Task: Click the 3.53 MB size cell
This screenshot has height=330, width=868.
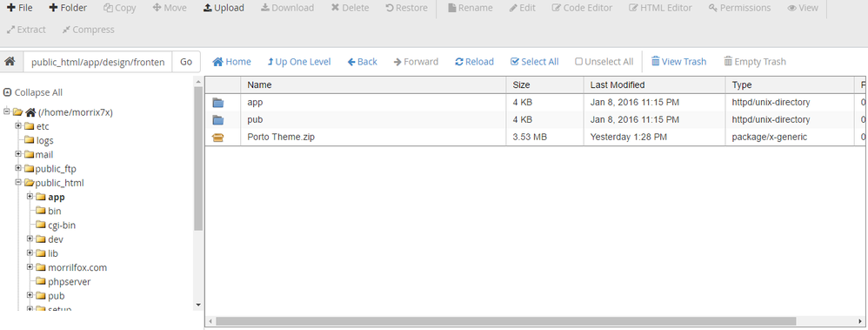Action: click(x=530, y=137)
